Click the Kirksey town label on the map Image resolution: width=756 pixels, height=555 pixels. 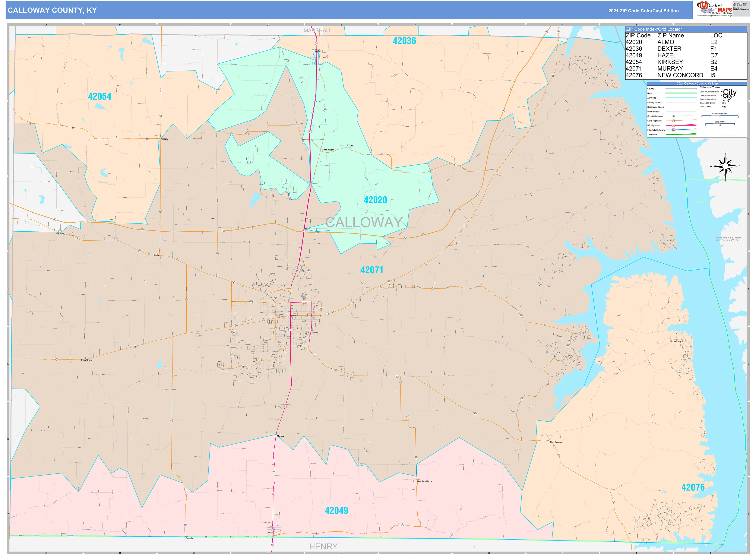[165, 140]
